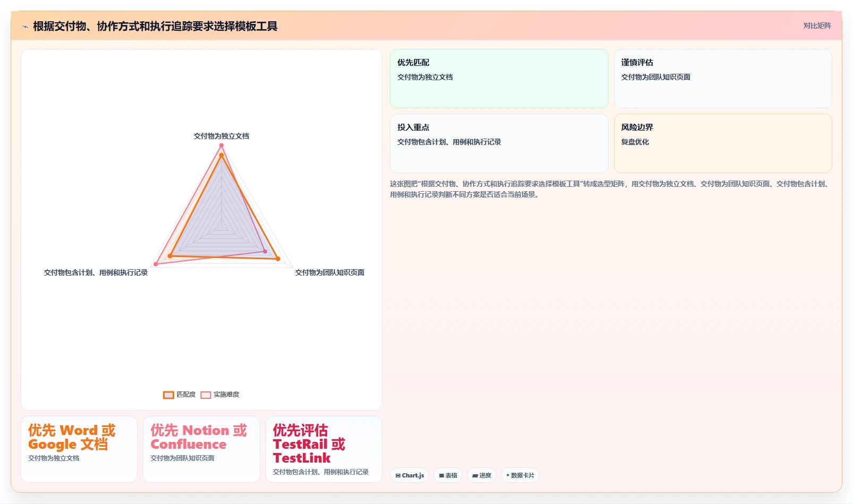The width and height of the screenshot is (853, 504).
Task: Select the 进度 tag chip
Action: coord(482,475)
